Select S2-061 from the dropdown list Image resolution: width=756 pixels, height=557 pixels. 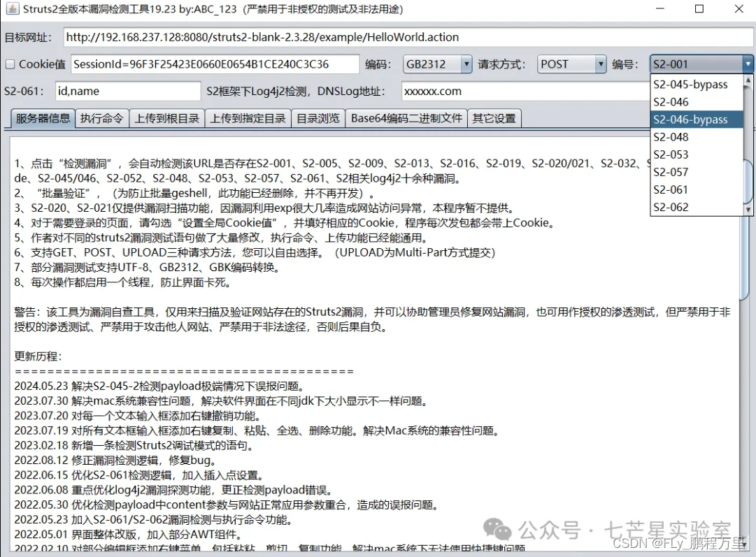pyautogui.click(x=697, y=190)
